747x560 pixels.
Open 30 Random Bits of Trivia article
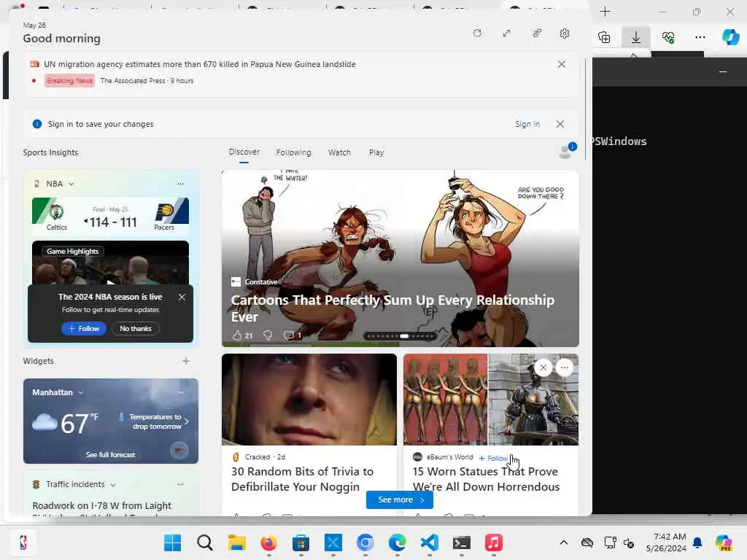pyautogui.click(x=302, y=479)
